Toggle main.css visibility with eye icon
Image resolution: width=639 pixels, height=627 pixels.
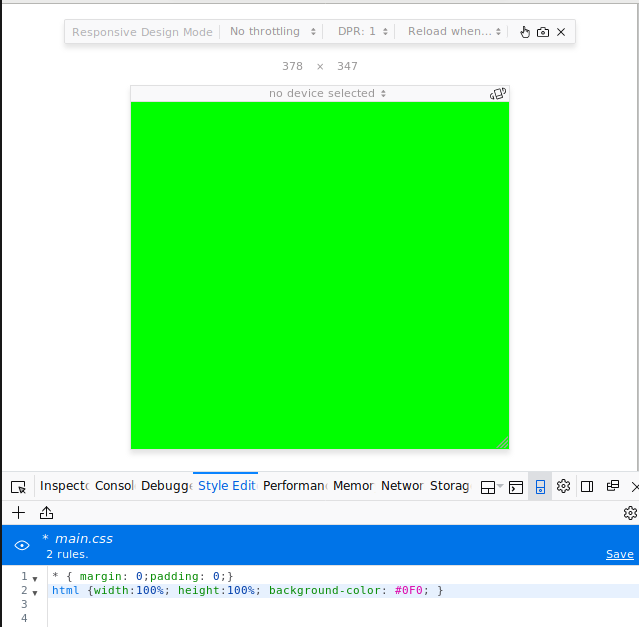pyautogui.click(x=22, y=545)
